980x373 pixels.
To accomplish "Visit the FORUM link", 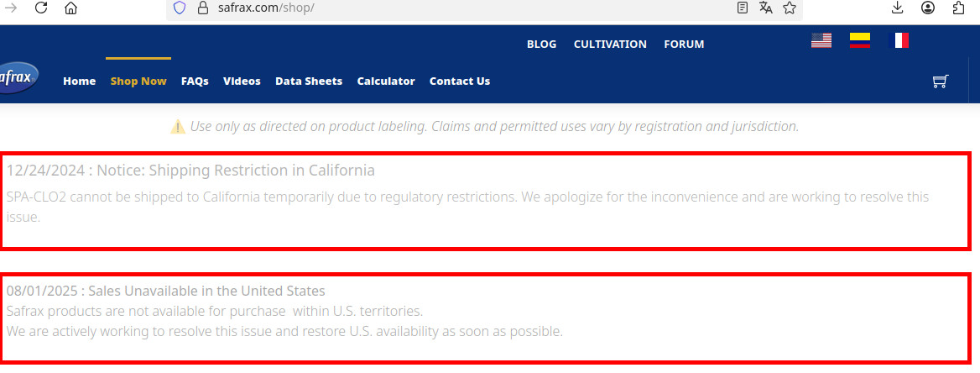I will [684, 45].
